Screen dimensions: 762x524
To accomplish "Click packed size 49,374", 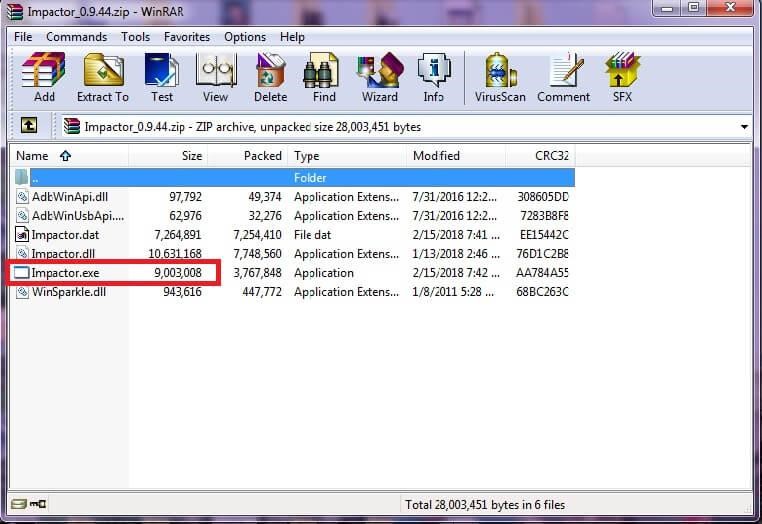I will (265, 197).
